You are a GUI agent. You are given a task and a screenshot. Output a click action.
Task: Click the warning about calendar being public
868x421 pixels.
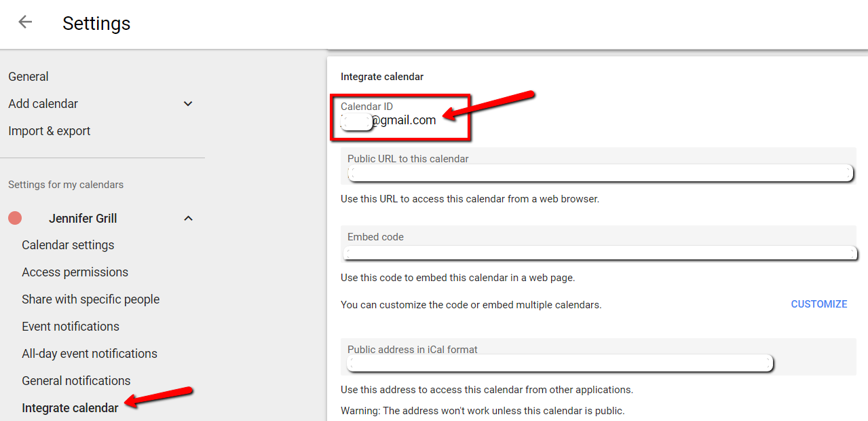pyautogui.click(x=483, y=411)
